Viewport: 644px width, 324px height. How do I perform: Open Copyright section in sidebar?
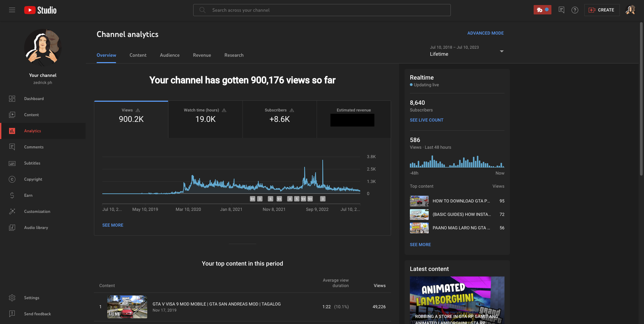tap(33, 179)
